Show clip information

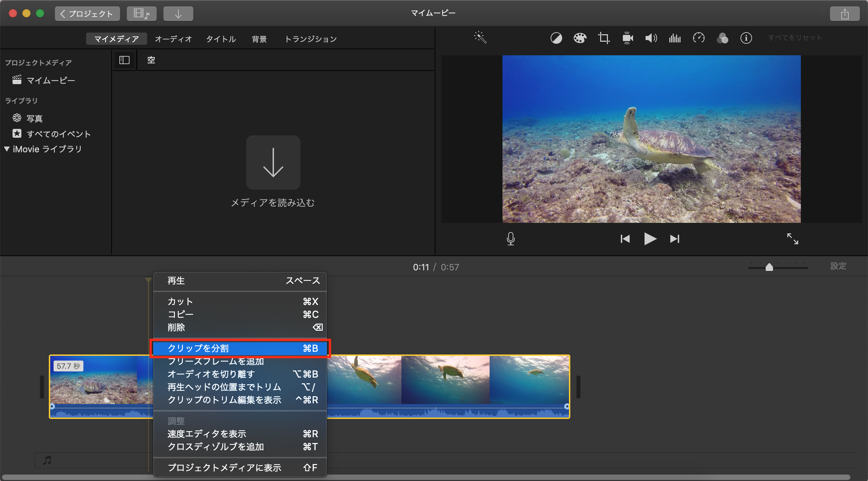pyautogui.click(x=746, y=38)
